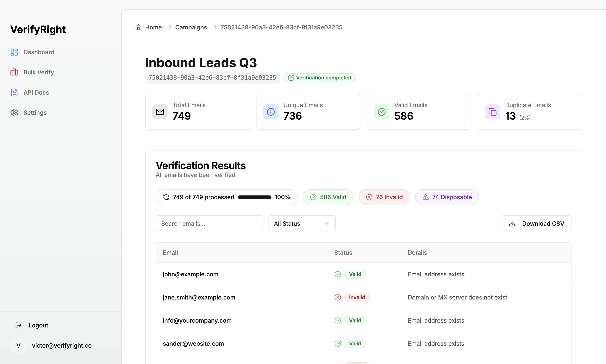This screenshot has width=606, height=364.
Task: Click the Search emails input field
Action: pos(209,224)
